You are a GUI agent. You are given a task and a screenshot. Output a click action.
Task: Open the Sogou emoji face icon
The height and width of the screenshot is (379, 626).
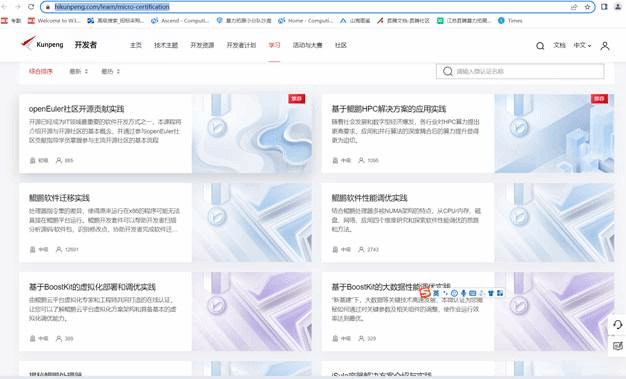coord(454,293)
